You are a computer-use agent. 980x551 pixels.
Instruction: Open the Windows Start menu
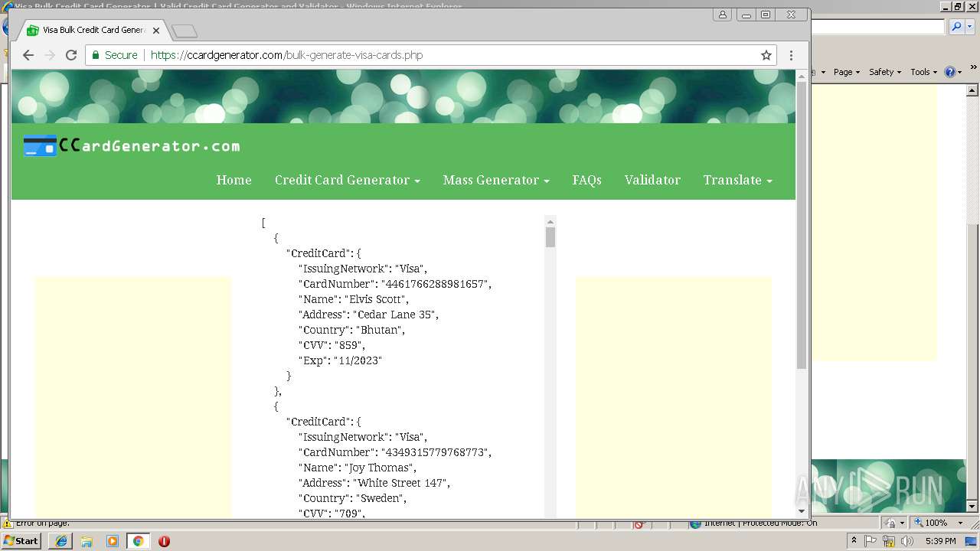coord(21,541)
